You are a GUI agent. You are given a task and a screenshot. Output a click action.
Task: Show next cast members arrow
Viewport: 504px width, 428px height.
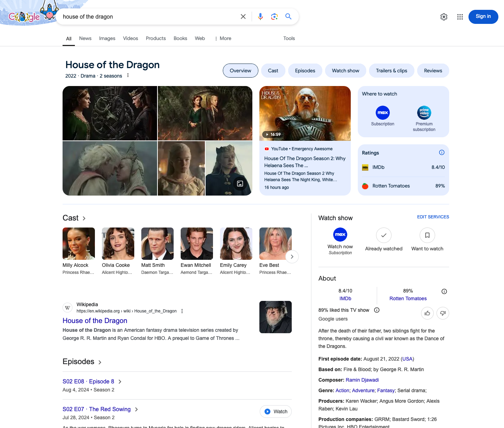pos(292,257)
